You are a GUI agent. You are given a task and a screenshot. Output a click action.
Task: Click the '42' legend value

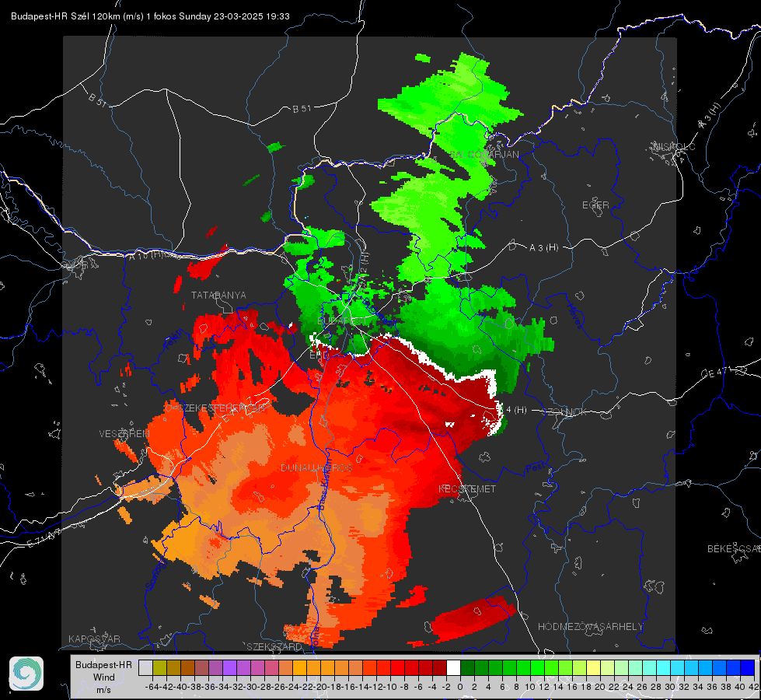point(754,687)
